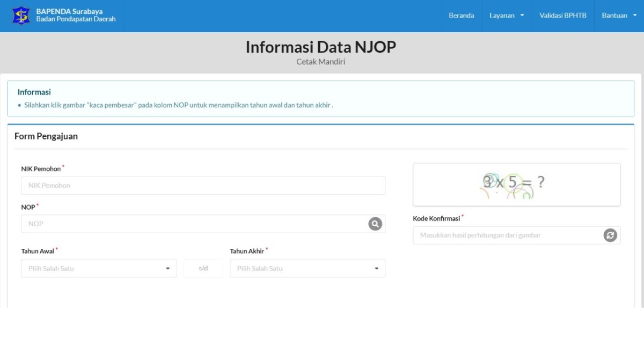Open the Layanan dropdown menu
Viewport: 644px width, 362px height.
[x=506, y=16]
